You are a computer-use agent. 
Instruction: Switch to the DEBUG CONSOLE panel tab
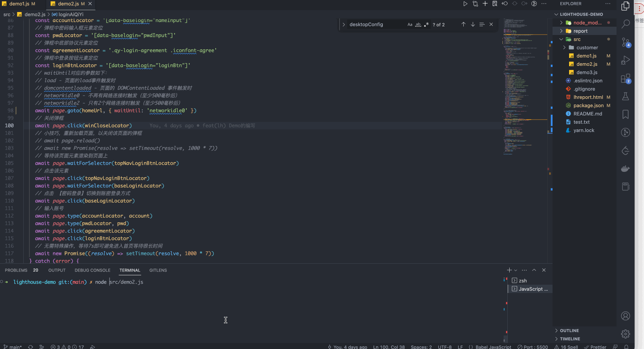click(x=93, y=270)
